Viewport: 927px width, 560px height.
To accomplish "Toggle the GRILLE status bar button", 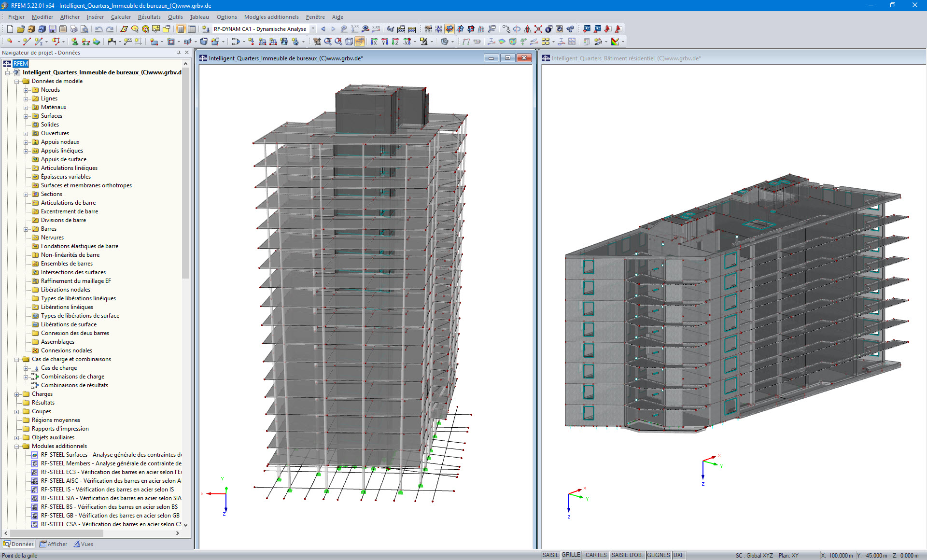I will tap(570, 555).
